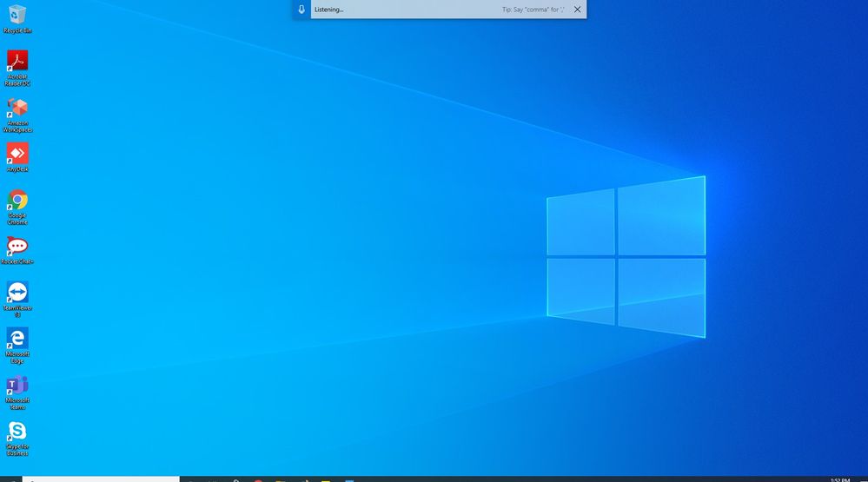868x482 pixels.
Task: Click the taskbar search box
Action: (101, 479)
